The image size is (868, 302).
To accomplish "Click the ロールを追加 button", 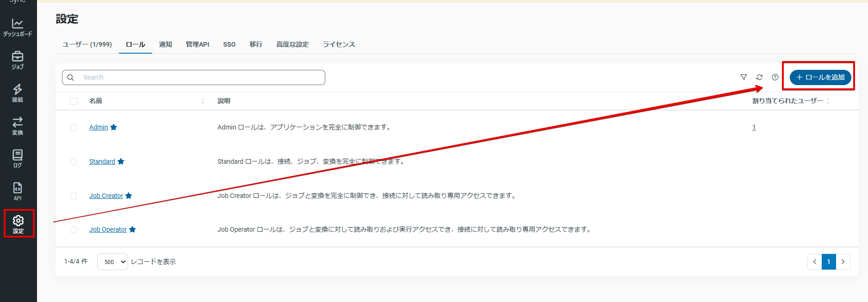I will pos(820,77).
